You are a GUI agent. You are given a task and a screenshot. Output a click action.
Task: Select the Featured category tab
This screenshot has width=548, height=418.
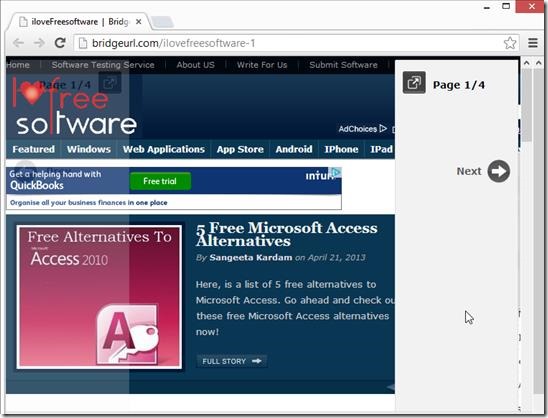(34, 149)
